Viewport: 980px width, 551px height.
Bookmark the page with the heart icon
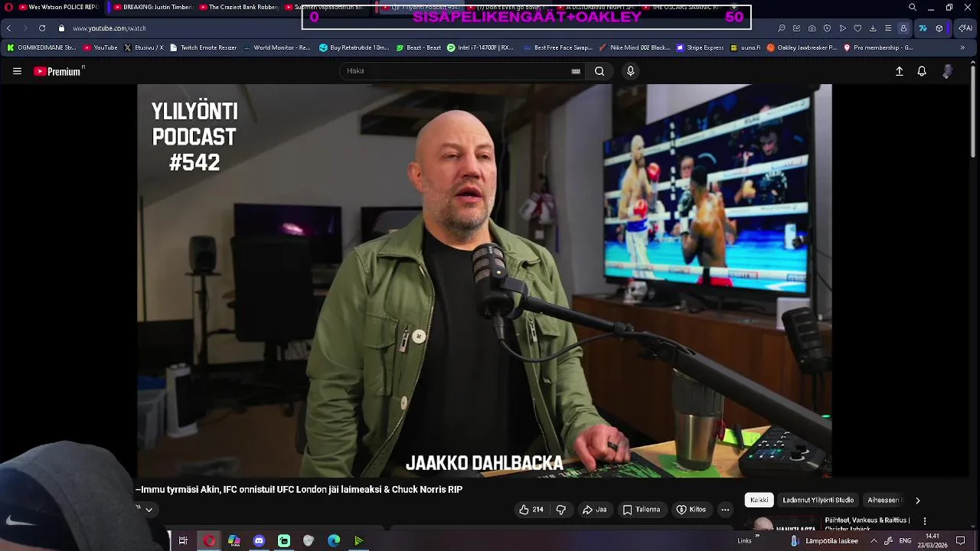click(857, 28)
